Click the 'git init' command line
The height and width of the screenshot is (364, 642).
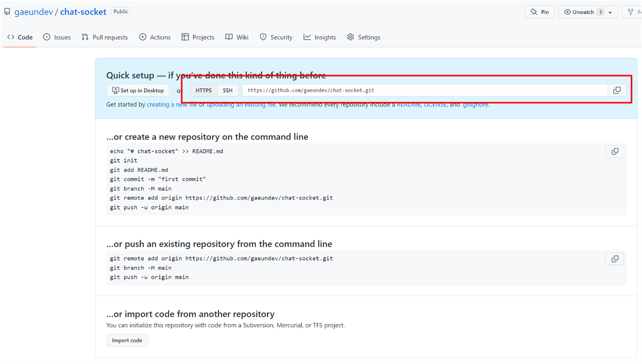[124, 160]
